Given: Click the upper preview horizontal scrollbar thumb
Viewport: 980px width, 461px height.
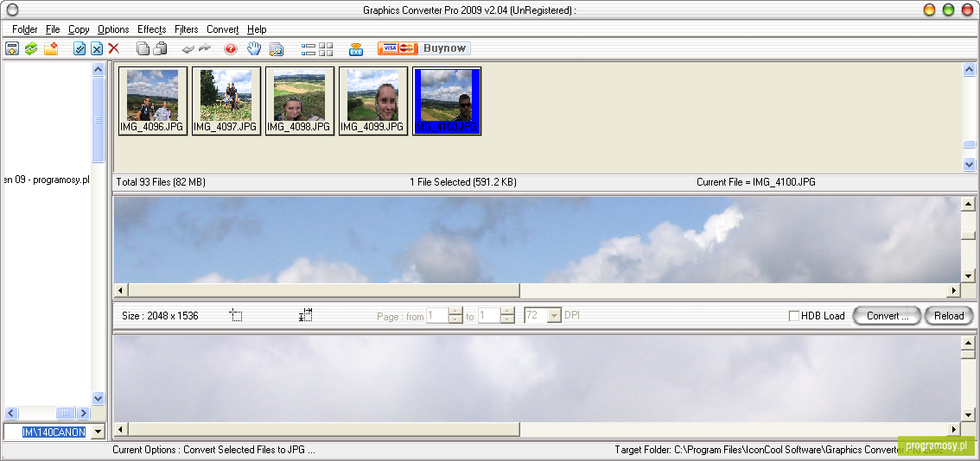Looking at the screenshot, I should click(324, 290).
